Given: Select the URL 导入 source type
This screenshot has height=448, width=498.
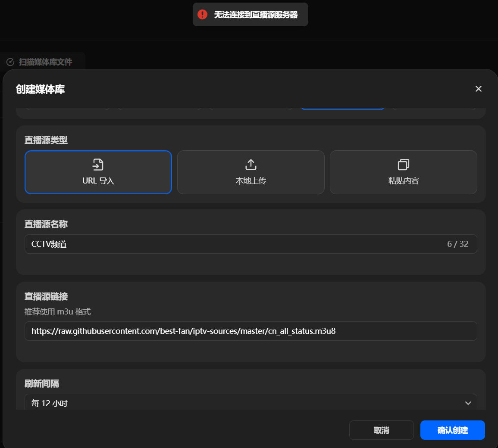Looking at the screenshot, I should (x=98, y=172).
